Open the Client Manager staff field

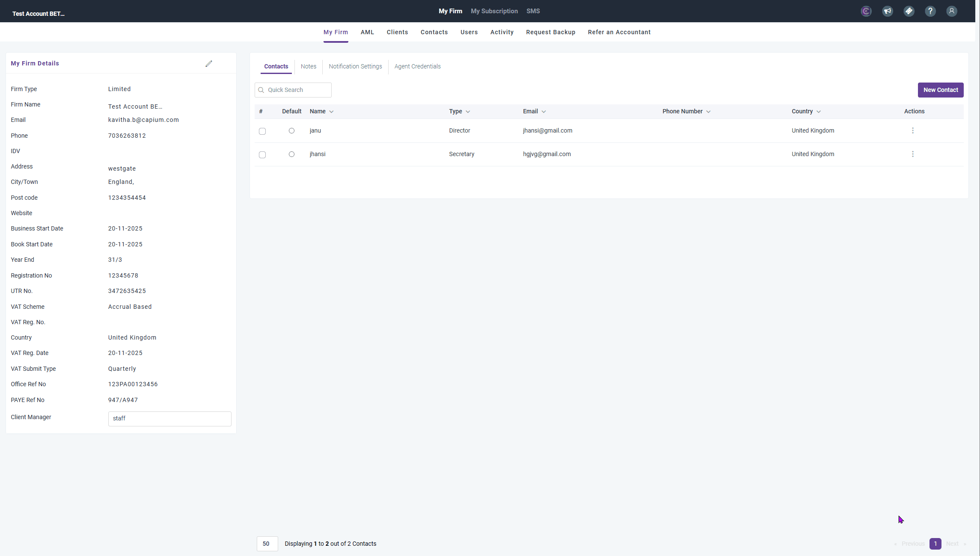point(169,419)
